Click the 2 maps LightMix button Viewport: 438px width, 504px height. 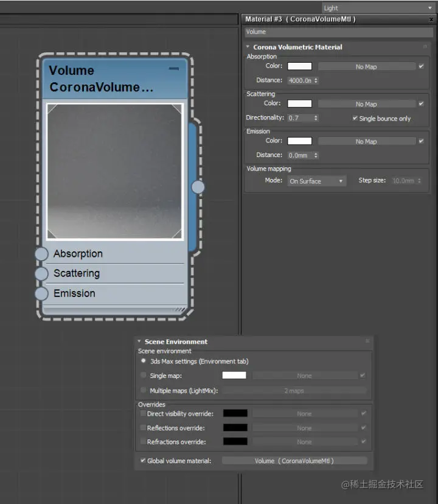(294, 391)
